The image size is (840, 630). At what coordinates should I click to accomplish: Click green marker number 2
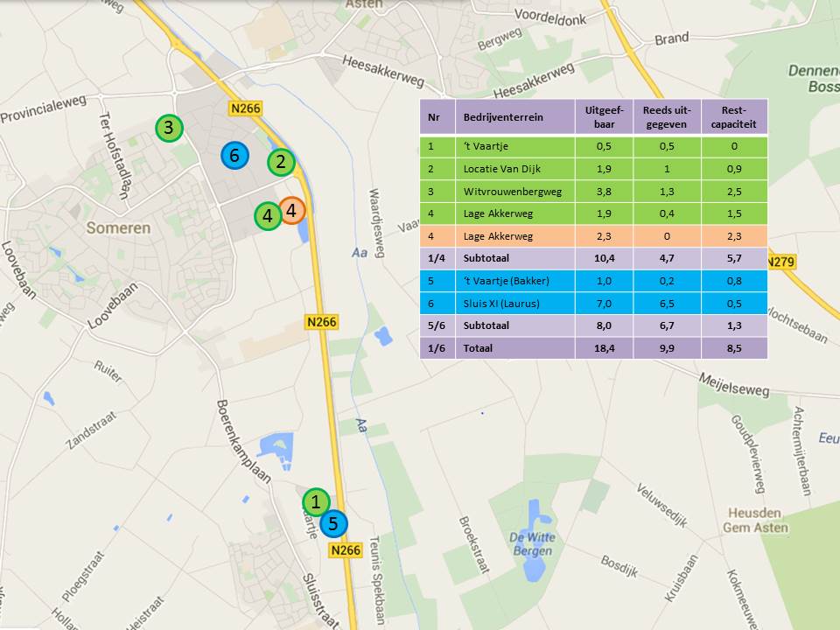click(x=281, y=161)
